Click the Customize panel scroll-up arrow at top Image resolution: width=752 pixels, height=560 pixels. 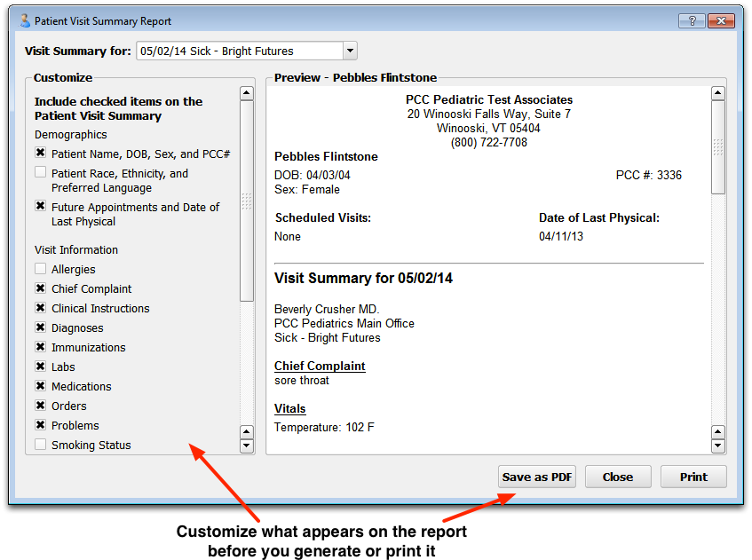coord(247,93)
